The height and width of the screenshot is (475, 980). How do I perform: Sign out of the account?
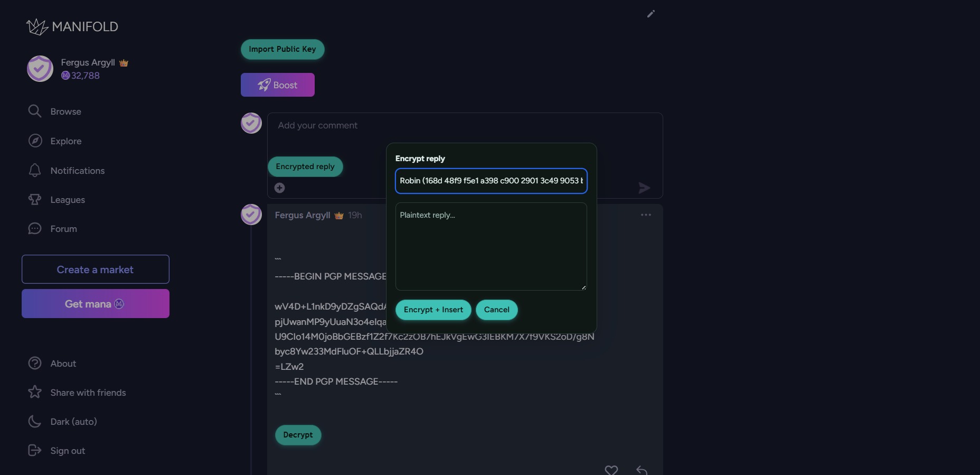(67, 451)
